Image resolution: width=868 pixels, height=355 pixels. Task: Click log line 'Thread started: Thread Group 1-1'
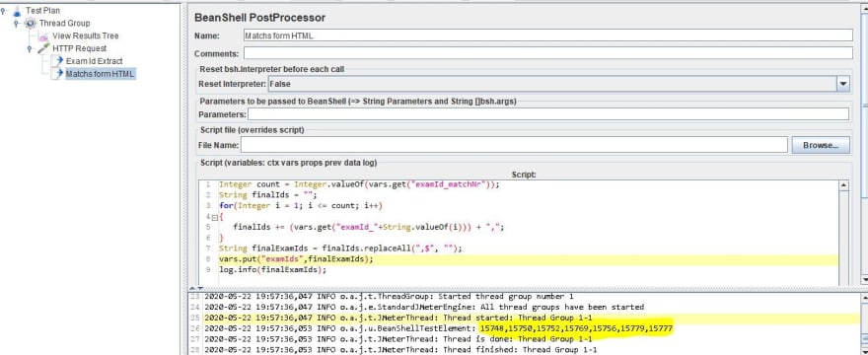pyautogui.click(x=398, y=318)
